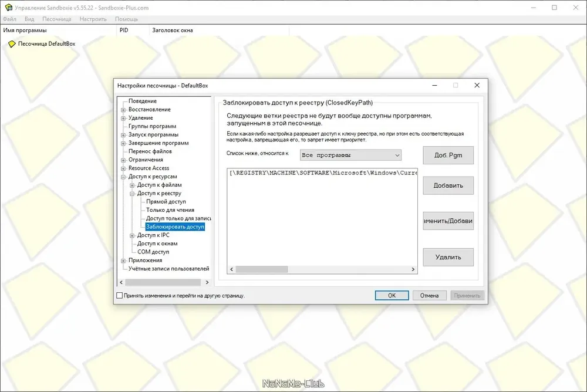Sort by Имя программы column header
The image size is (587, 392).
tap(59, 31)
